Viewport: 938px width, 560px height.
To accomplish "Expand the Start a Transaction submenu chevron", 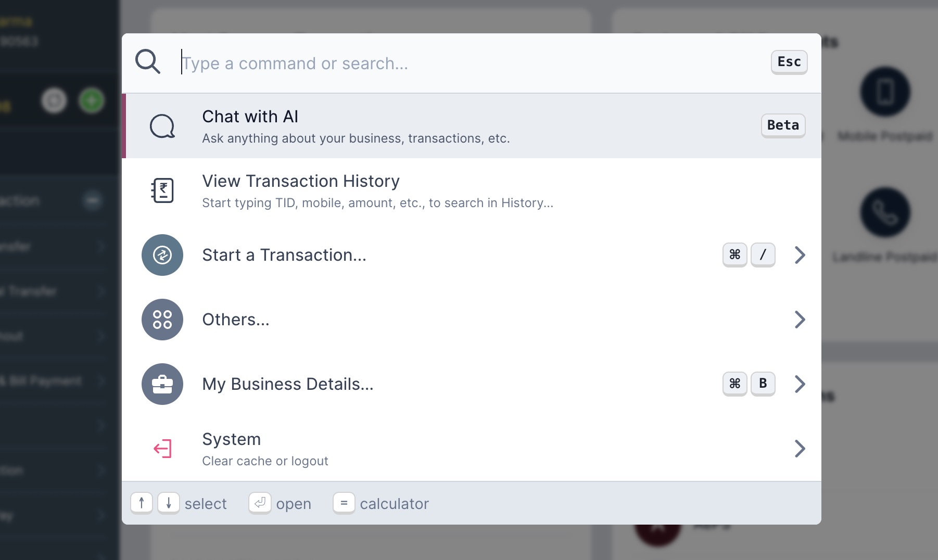I will point(800,255).
